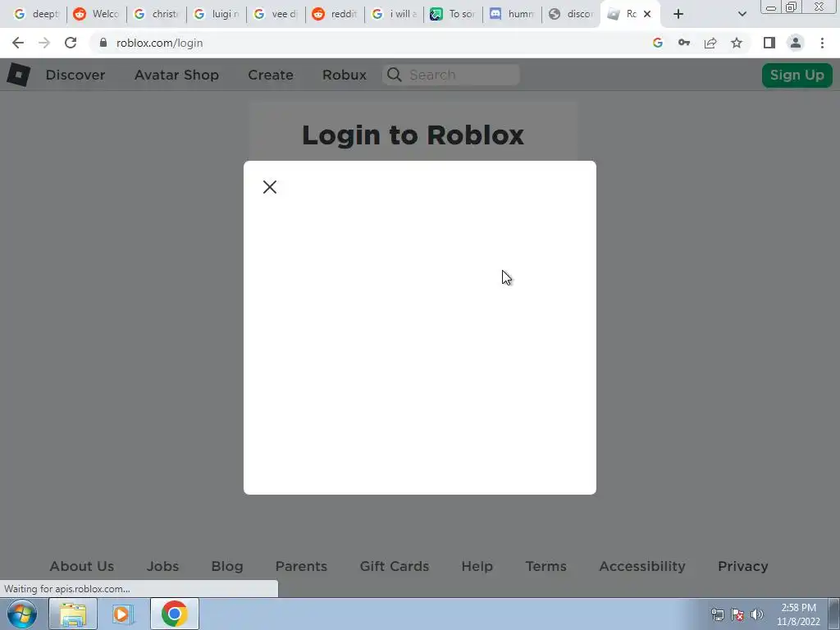This screenshot has height=630, width=840.
Task: Expand the tab search dropdown arrow
Action: tap(742, 14)
